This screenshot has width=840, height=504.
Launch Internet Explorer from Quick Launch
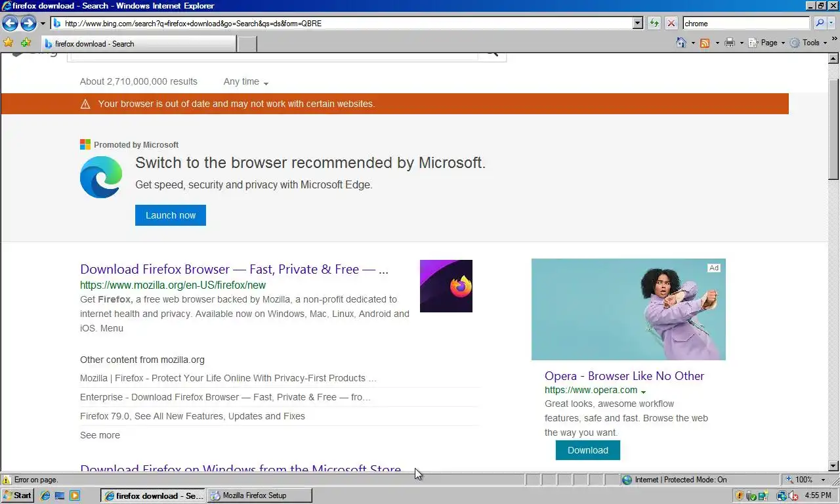[45, 495]
